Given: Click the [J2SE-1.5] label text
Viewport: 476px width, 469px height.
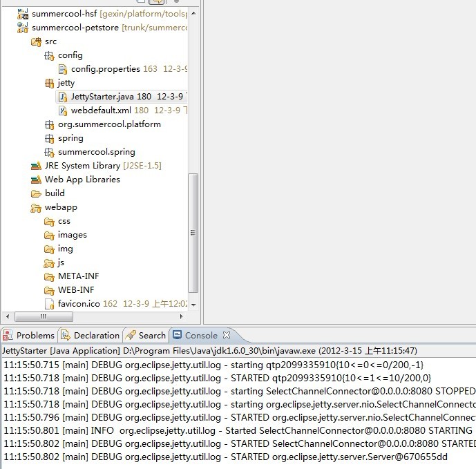Looking at the screenshot, I should click(x=142, y=166).
